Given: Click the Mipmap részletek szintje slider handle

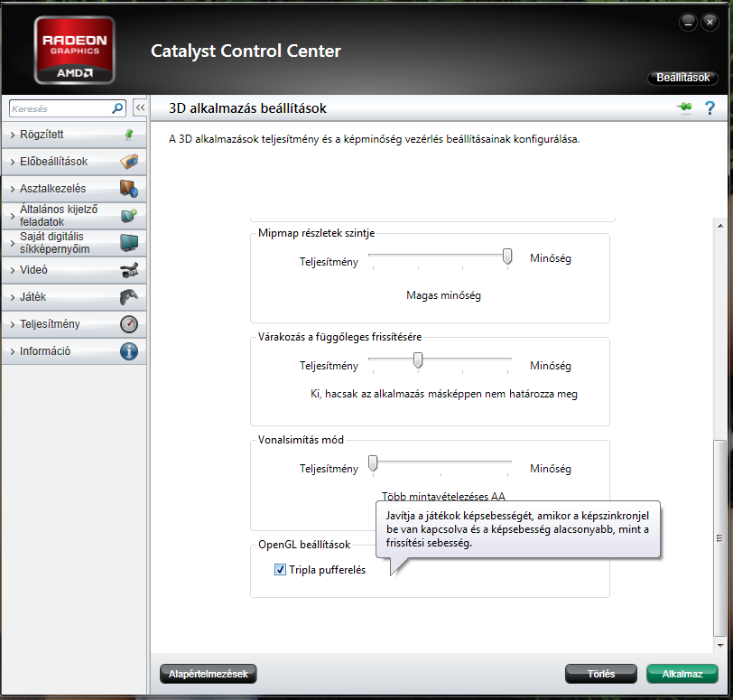Looking at the screenshot, I should pos(507,257).
